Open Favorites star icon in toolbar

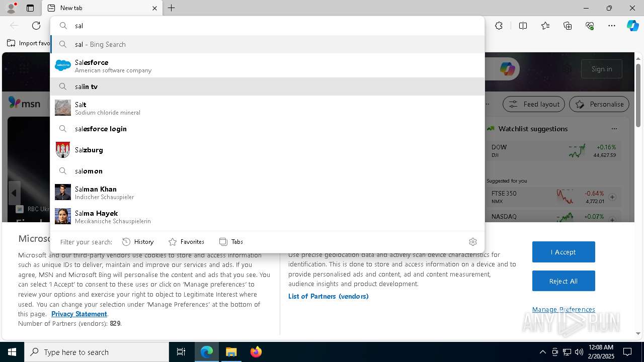point(545,26)
